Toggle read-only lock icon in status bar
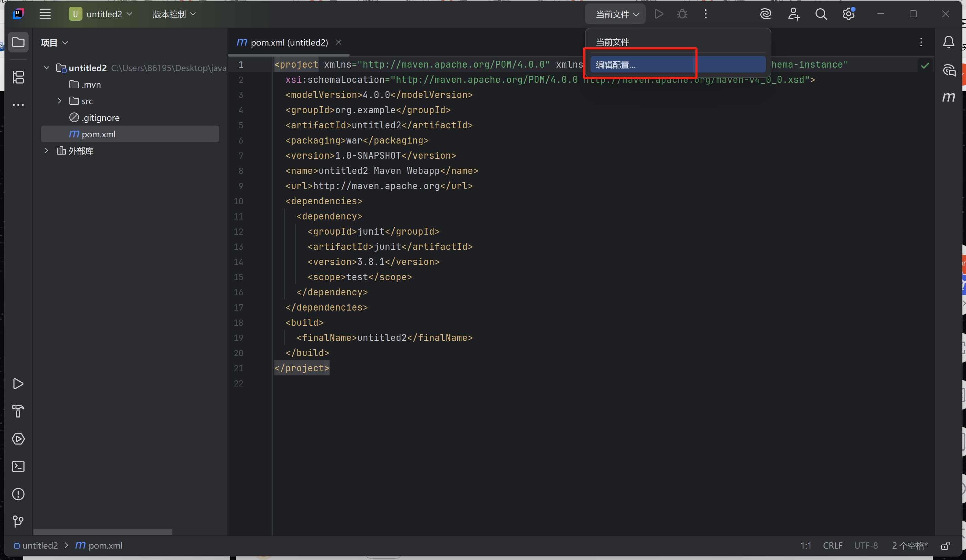 946,546
